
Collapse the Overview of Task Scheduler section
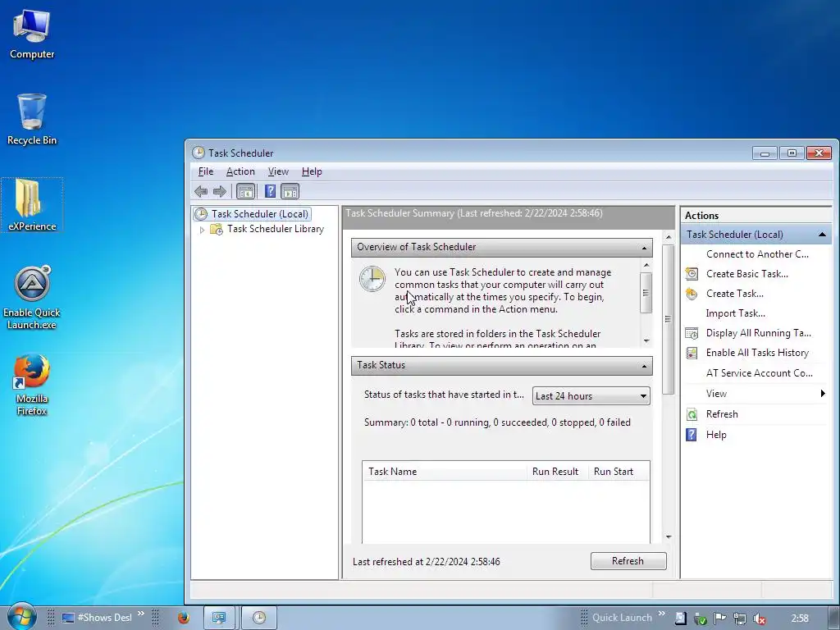tap(644, 248)
